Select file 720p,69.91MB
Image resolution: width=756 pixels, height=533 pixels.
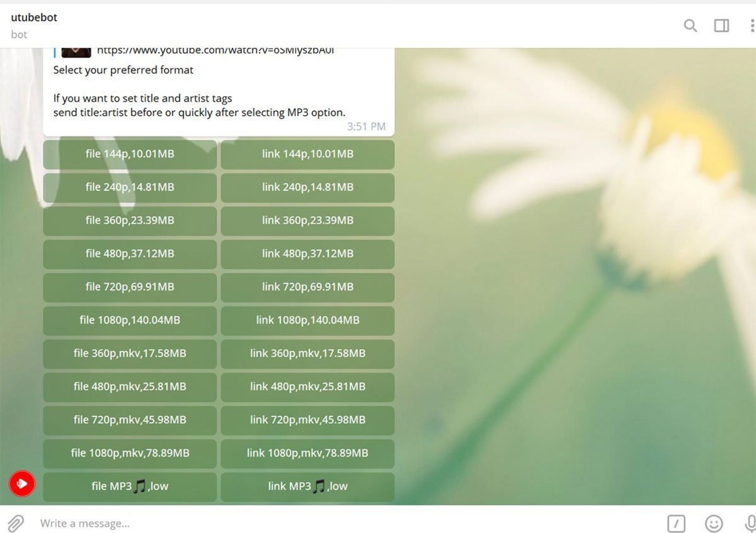coord(130,287)
